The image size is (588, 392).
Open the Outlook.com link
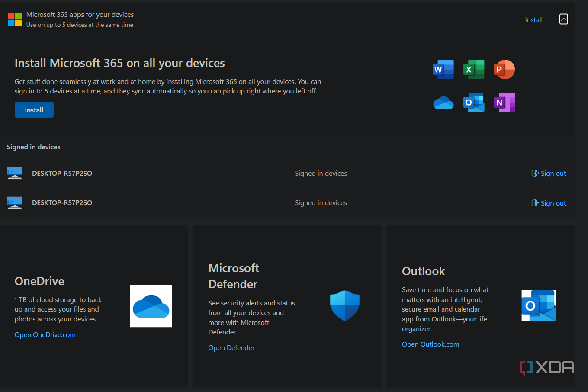[x=431, y=344]
